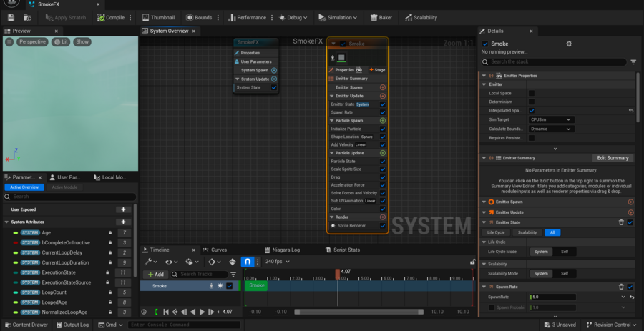
Task: Click the Lit view mode button
Action: coord(61,42)
